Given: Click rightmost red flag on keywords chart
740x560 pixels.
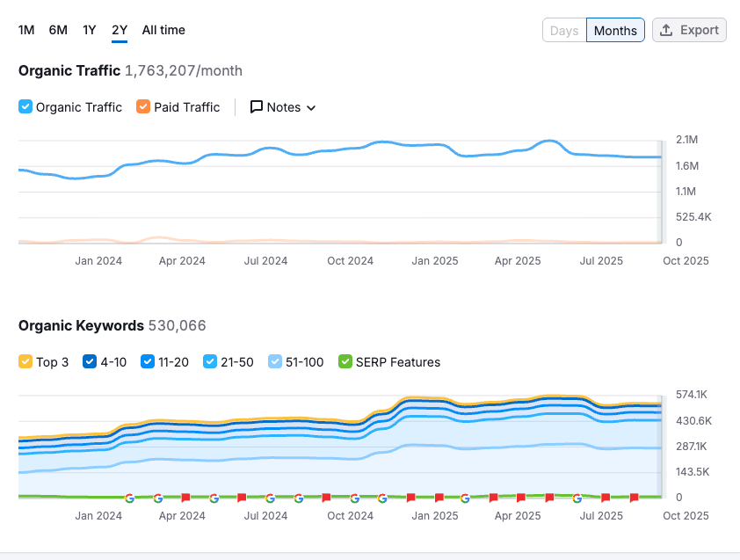Looking at the screenshot, I should pos(634,498).
